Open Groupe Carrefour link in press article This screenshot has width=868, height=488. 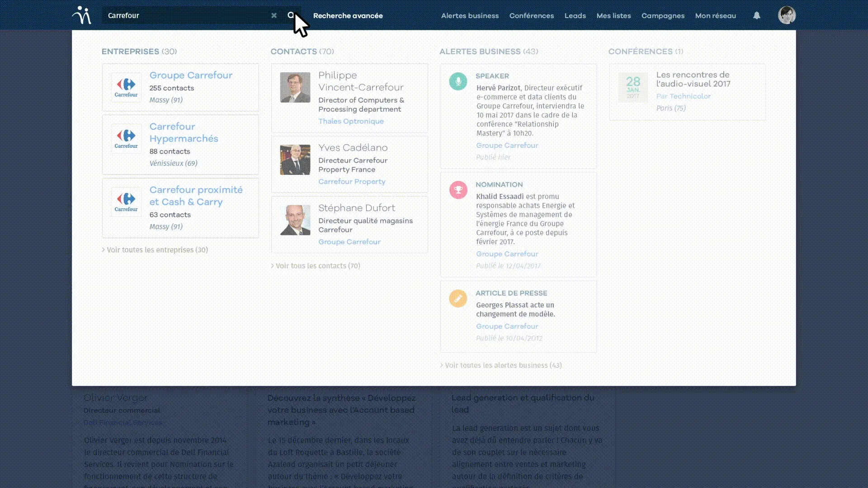click(x=507, y=326)
